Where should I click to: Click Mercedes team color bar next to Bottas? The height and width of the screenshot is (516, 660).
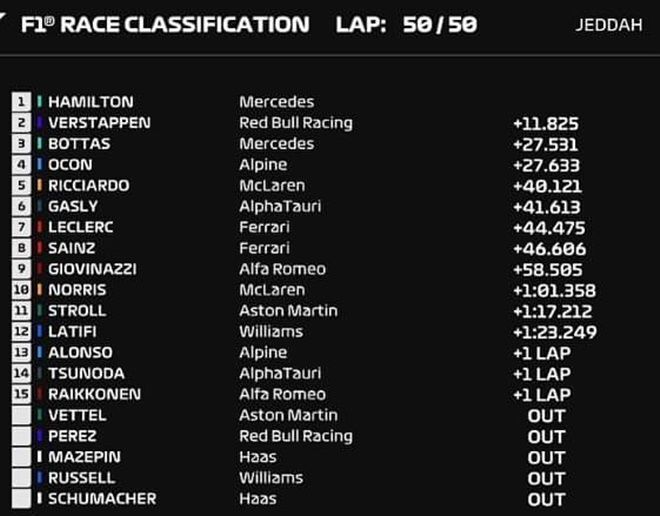[39, 144]
